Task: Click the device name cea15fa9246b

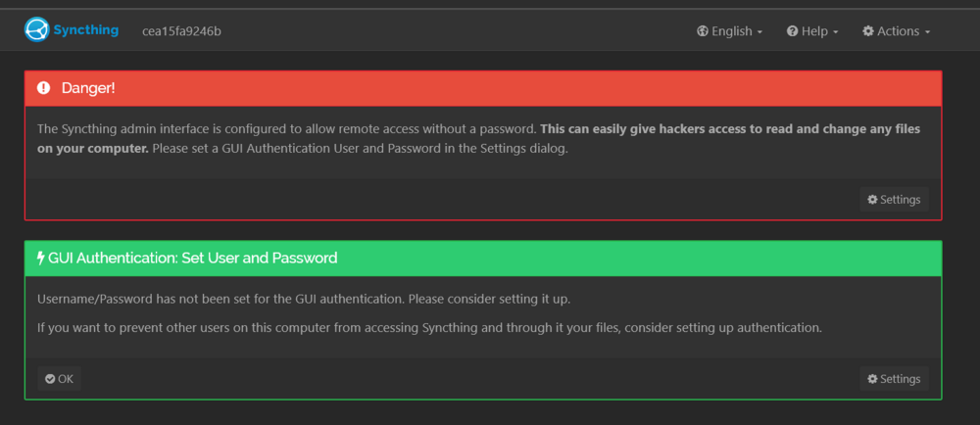Action: pos(182,31)
